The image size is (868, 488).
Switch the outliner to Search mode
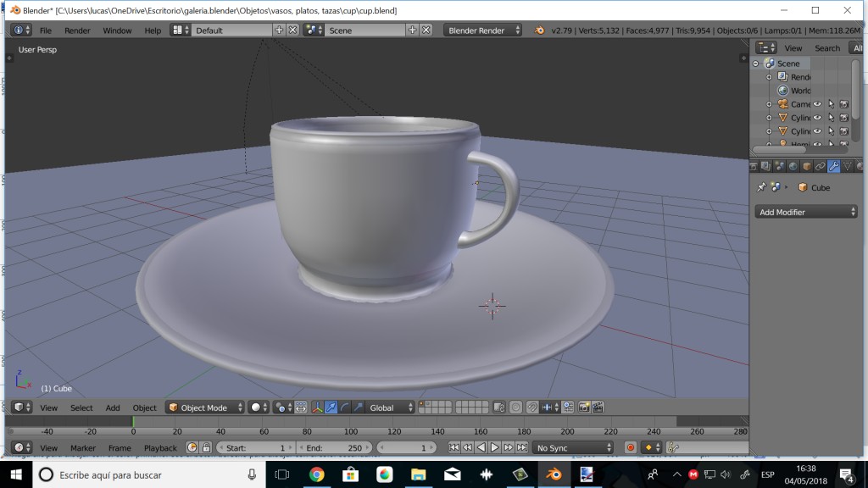click(x=827, y=47)
